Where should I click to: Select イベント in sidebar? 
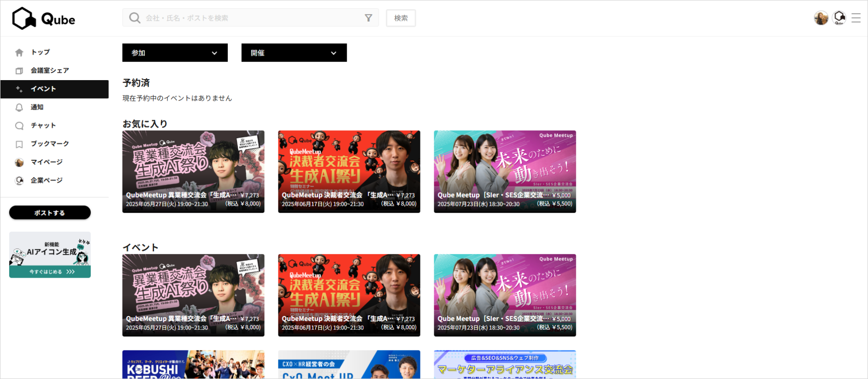click(54, 89)
